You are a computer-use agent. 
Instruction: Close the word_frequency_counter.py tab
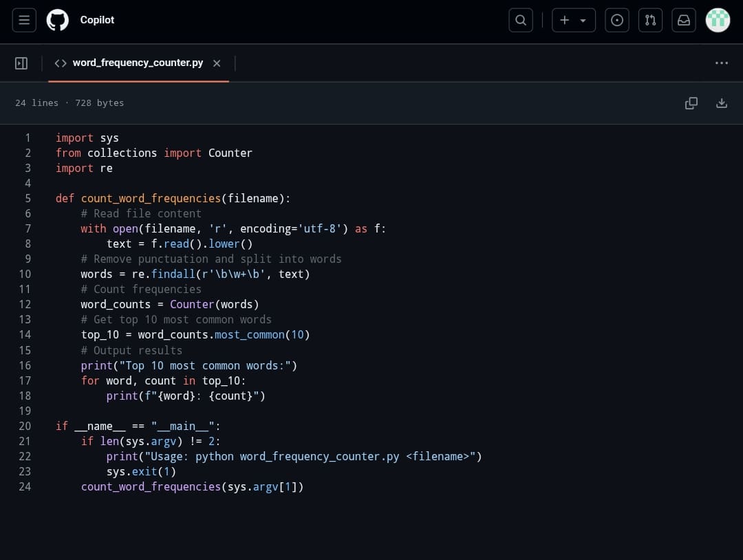pos(217,63)
